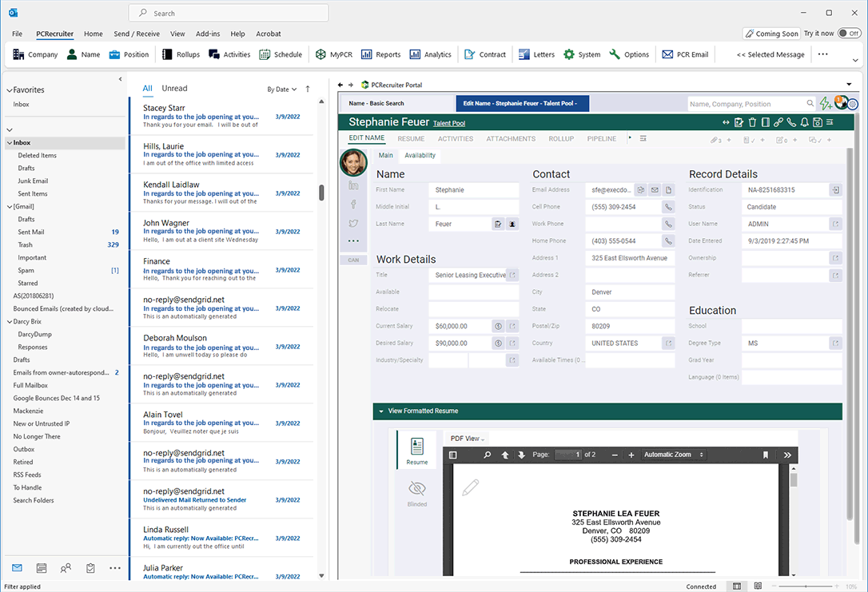The image size is (868, 592).
Task: Click the green lightning quick-add icon
Action: (826, 103)
